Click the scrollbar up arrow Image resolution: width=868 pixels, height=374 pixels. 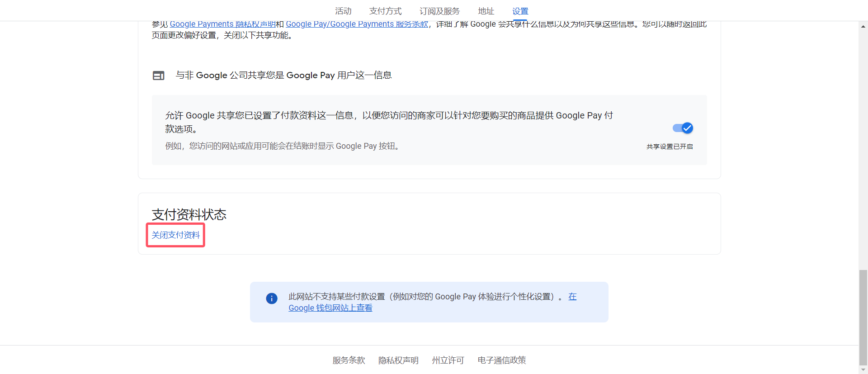[x=863, y=27]
